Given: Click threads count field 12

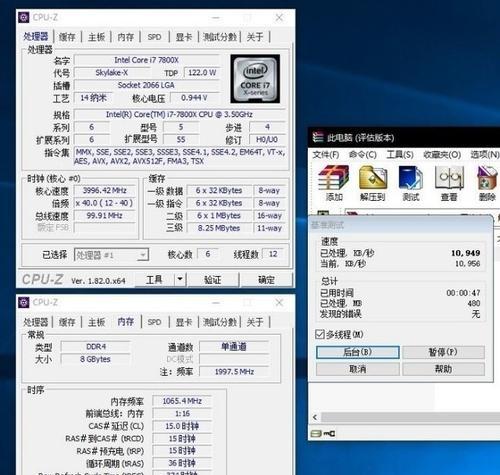Looking at the screenshot, I should tap(273, 254).
